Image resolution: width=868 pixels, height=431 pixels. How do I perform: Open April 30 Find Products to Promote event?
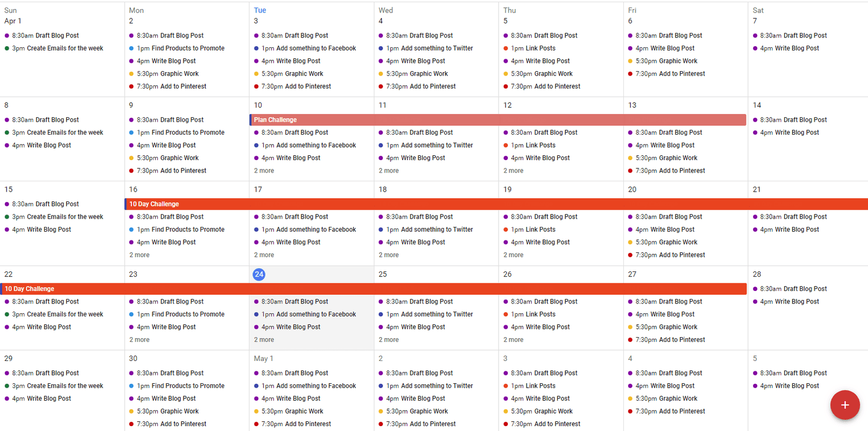tap(177, 386)
